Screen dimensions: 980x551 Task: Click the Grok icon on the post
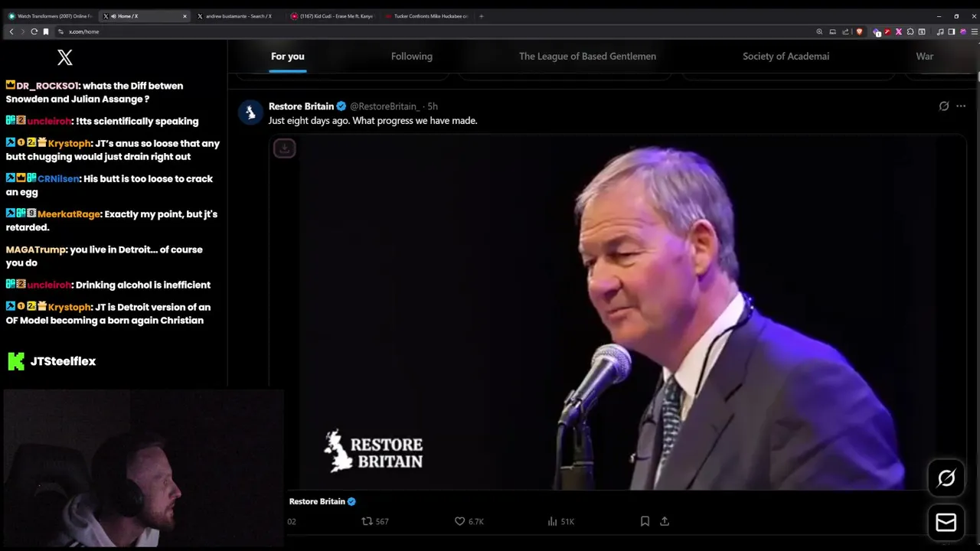(x=944, y=106)
